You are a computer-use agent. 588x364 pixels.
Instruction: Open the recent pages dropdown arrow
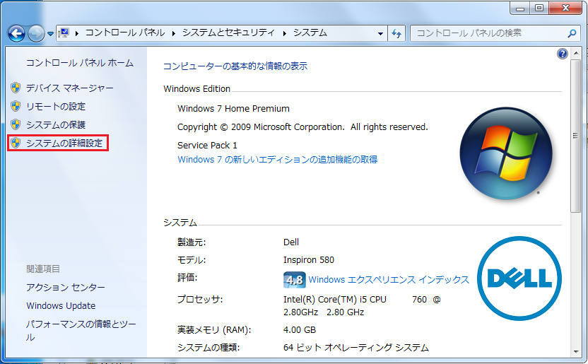point(50,34)
